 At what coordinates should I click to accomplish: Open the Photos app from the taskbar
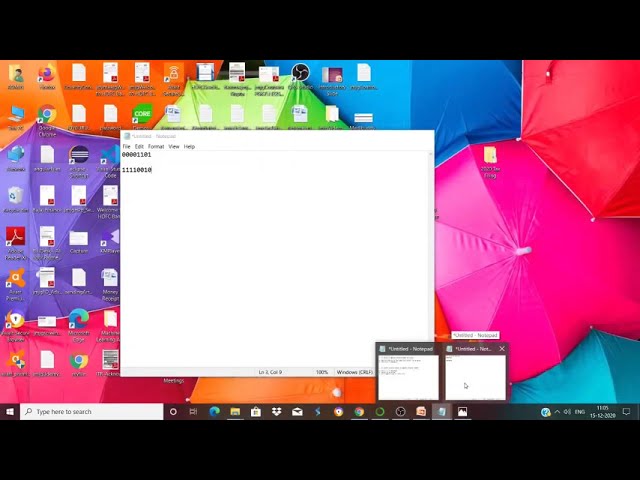coord(462,412)
